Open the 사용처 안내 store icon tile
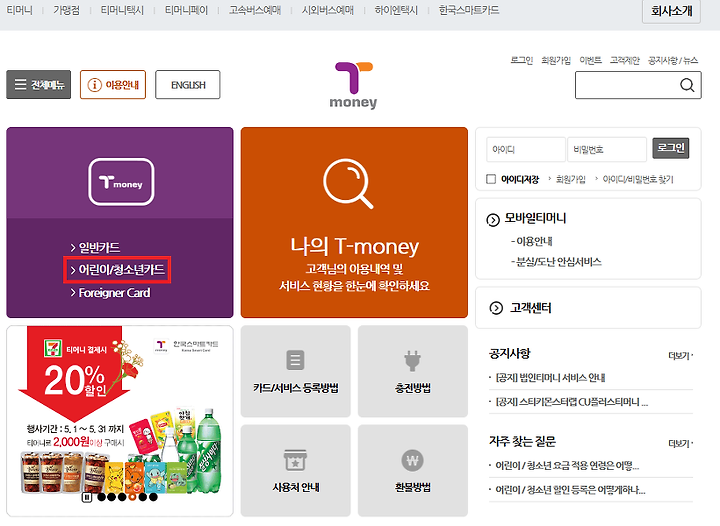 tap(295, 470)
